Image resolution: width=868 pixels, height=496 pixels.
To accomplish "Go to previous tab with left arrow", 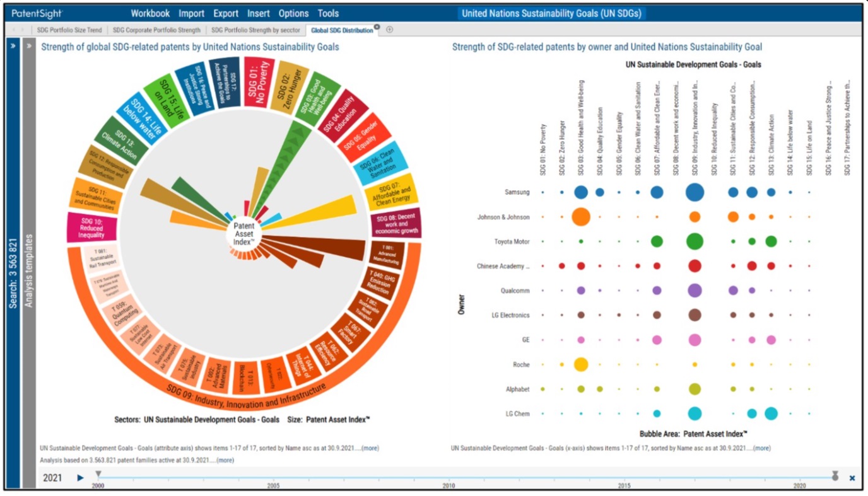I will click(15, 30).
